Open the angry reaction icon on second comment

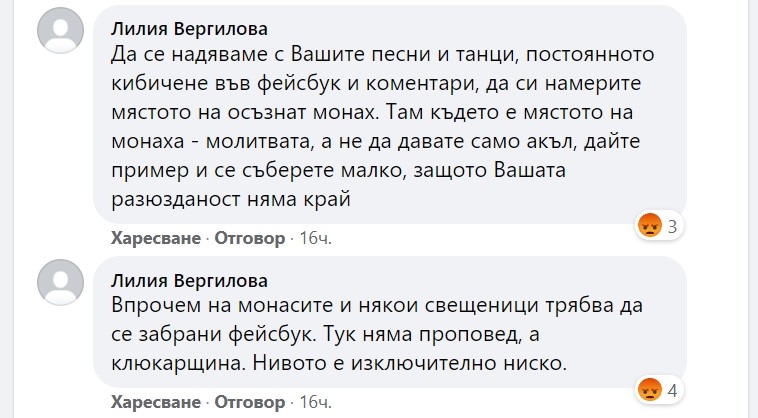tap(649, 389)
